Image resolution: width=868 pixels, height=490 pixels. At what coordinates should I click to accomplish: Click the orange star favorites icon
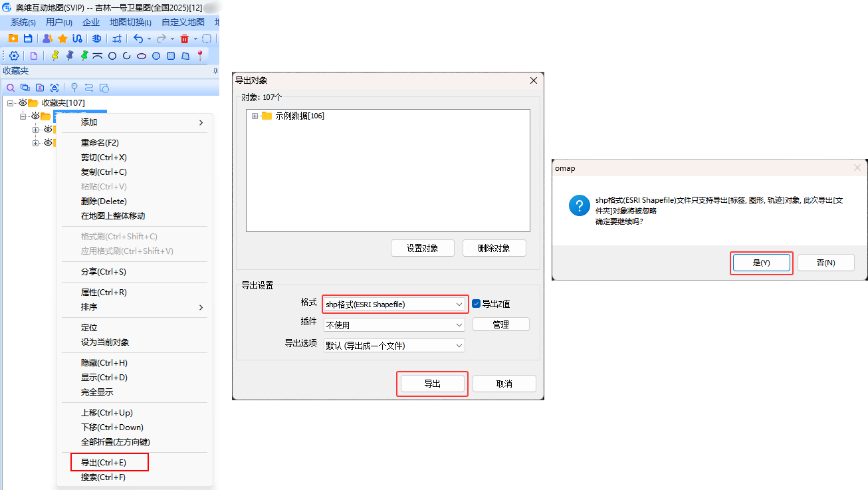click(x=62, y=39)
